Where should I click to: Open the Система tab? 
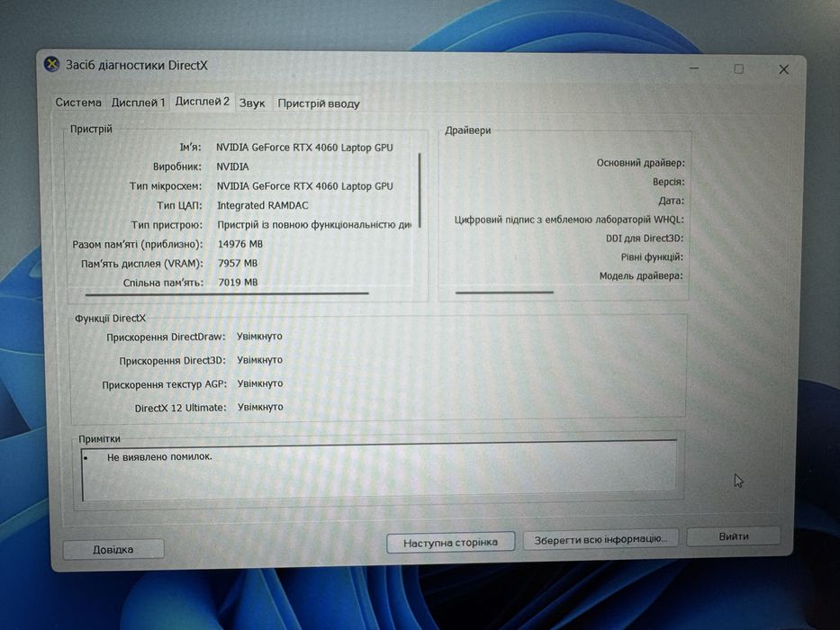click(78, 103)
